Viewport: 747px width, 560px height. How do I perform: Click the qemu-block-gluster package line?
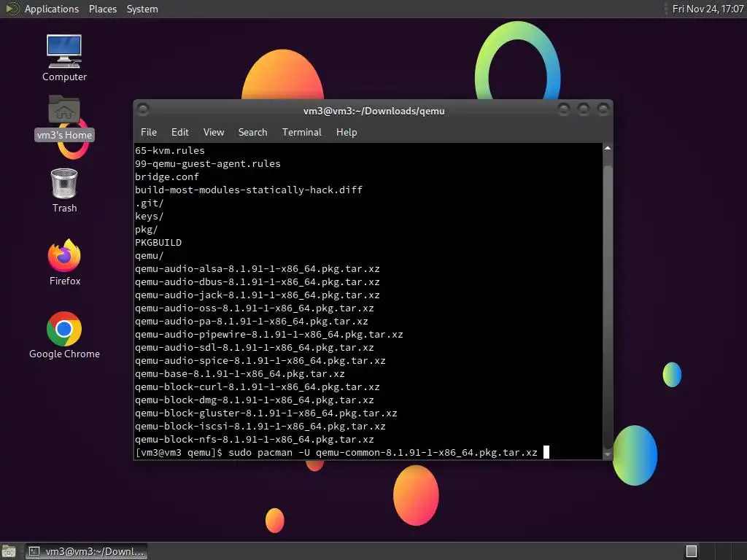pos(266,413)
